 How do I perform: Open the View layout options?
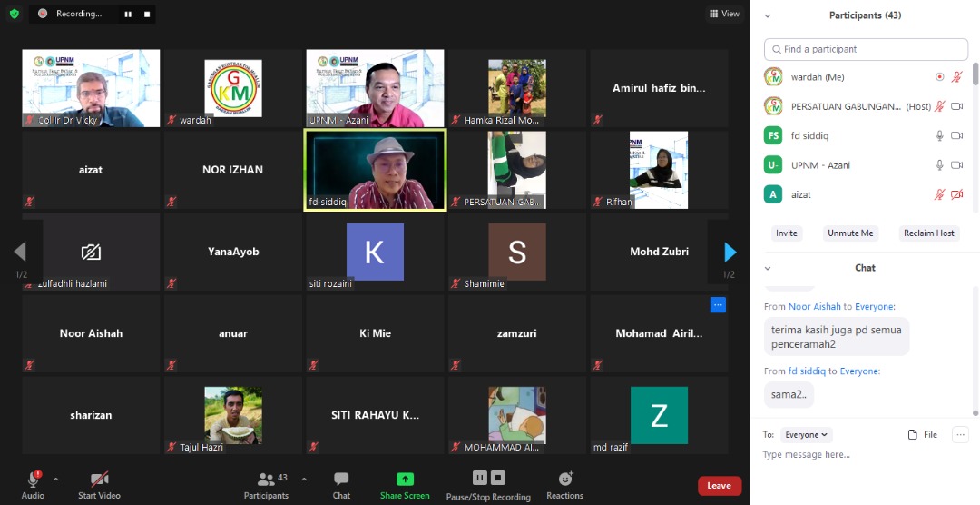(x=724, y=14)
